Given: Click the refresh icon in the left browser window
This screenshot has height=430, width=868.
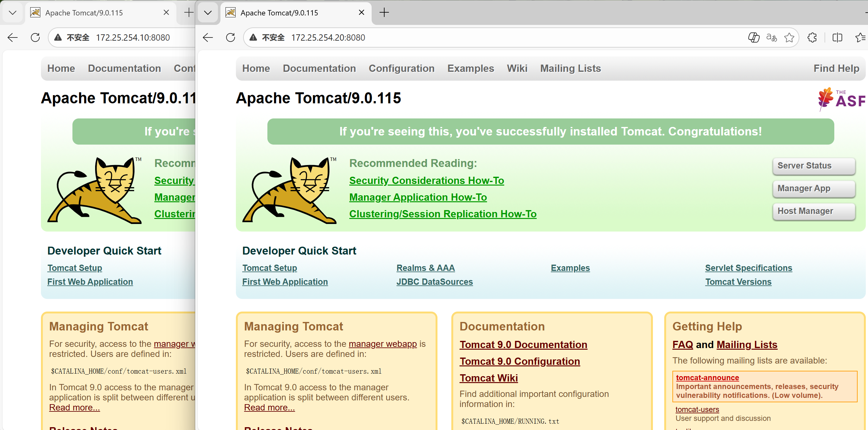Looking at the screenshot, I should (35, 37).
